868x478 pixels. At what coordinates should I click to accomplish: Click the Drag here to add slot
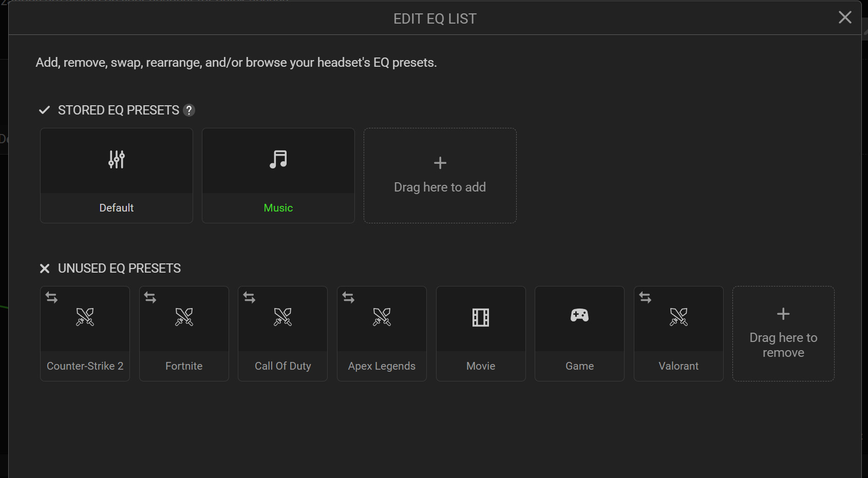tap(440, 176)
